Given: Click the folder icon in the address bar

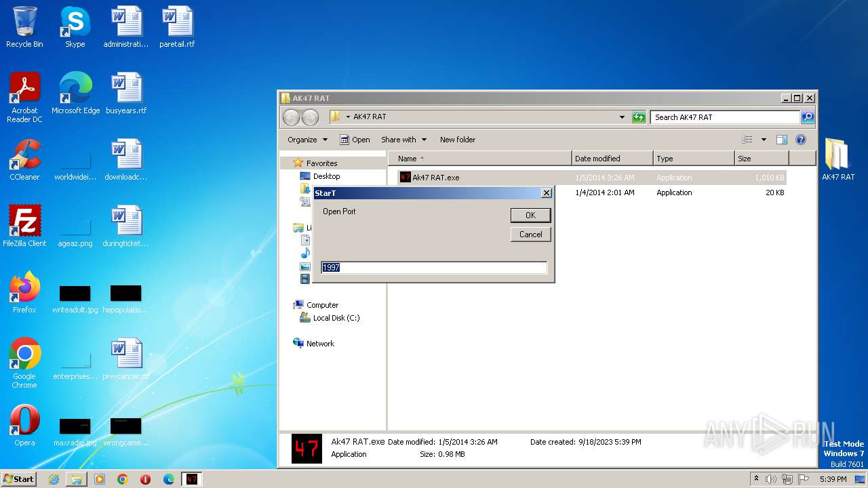Looking at the screenshot, I should click(335, 117).
